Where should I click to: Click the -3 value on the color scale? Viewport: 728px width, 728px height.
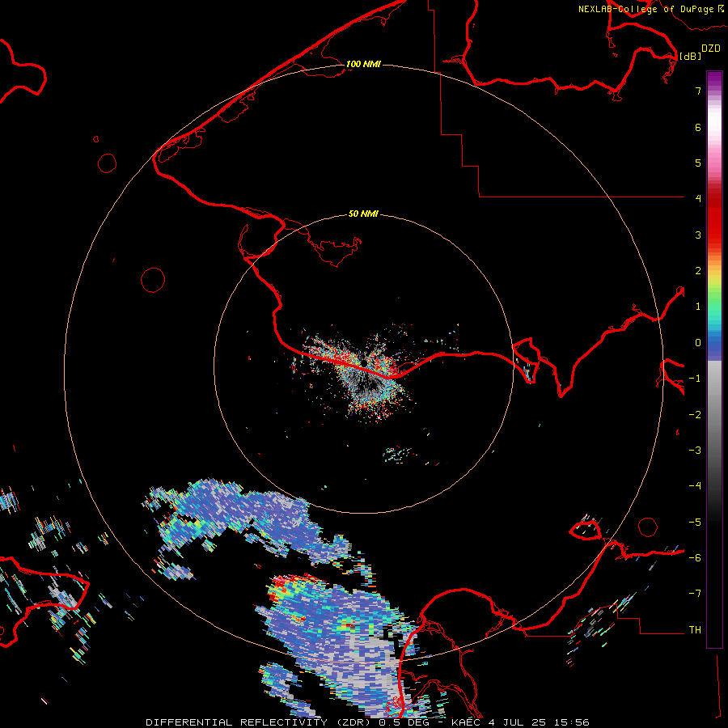(x=695, y=451)
